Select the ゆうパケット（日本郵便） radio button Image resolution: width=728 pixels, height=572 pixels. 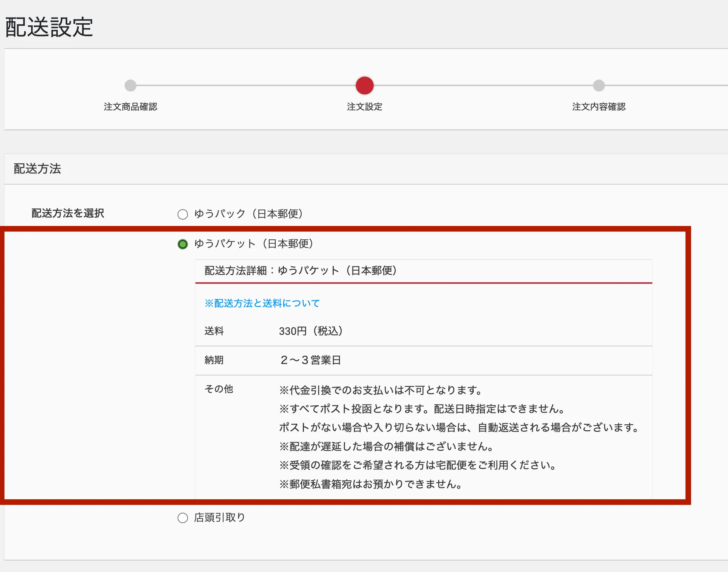183,244
